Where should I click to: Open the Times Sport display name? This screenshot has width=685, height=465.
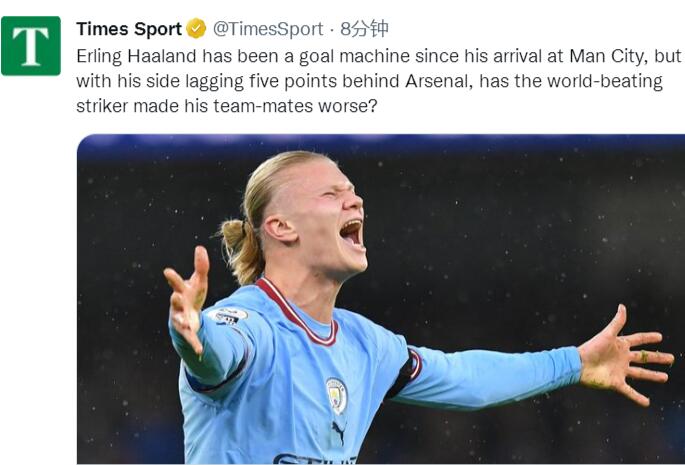tap(129, 29)
